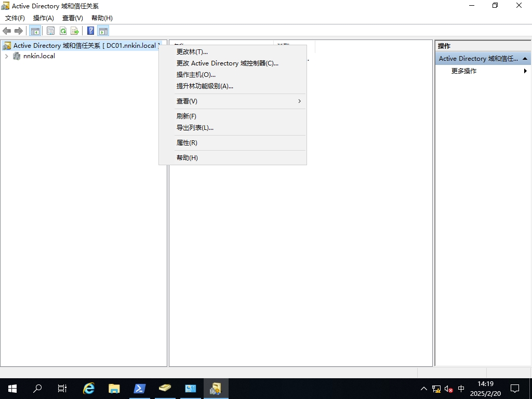The height and width of the screenshot is (399, 532).
Task: Open 属性(R) from the context menu
Action: [x=187, y=143]
